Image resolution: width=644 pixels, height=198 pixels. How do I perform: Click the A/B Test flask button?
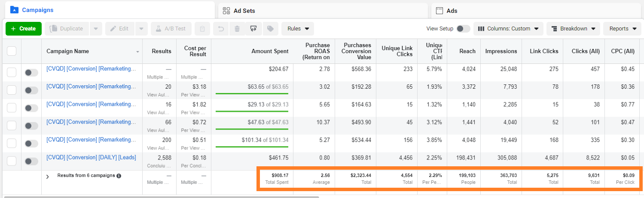click(171, 29)
